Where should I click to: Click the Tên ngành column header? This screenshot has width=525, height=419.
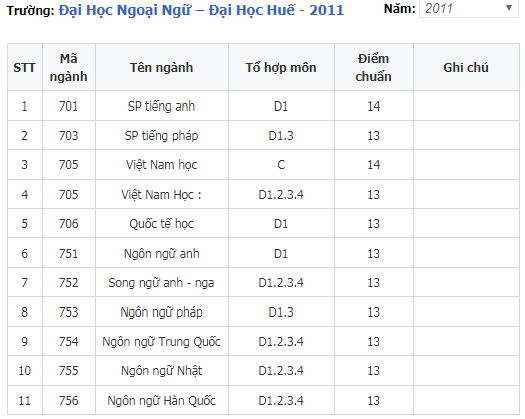[162, 67]
